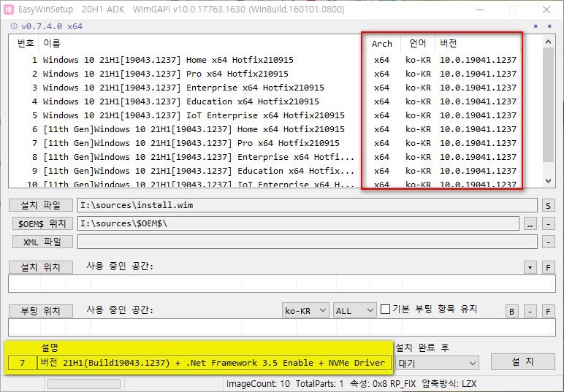Screen dimensions: 564x392
Task: Click the B button in boot location row
Action: 512,312
